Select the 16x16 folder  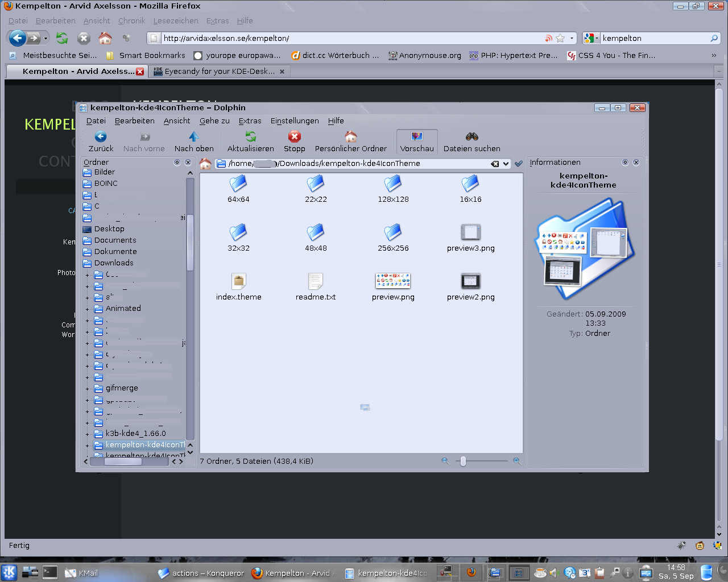tap(470, 184)
